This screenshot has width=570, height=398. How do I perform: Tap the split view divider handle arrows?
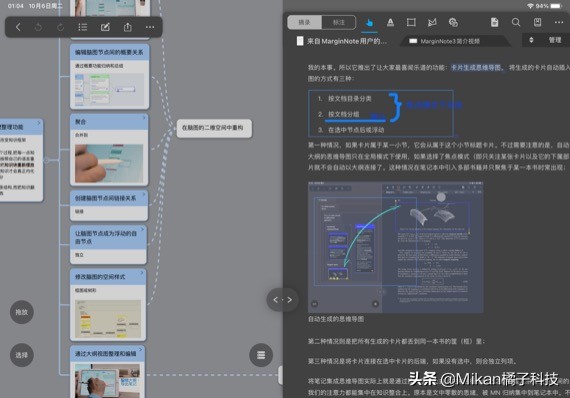point(282,300)
